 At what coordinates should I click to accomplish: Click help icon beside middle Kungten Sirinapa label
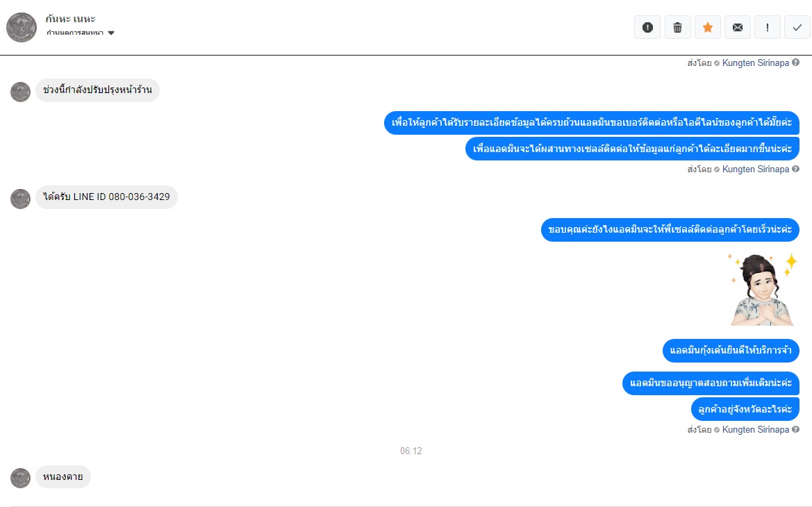795,169
